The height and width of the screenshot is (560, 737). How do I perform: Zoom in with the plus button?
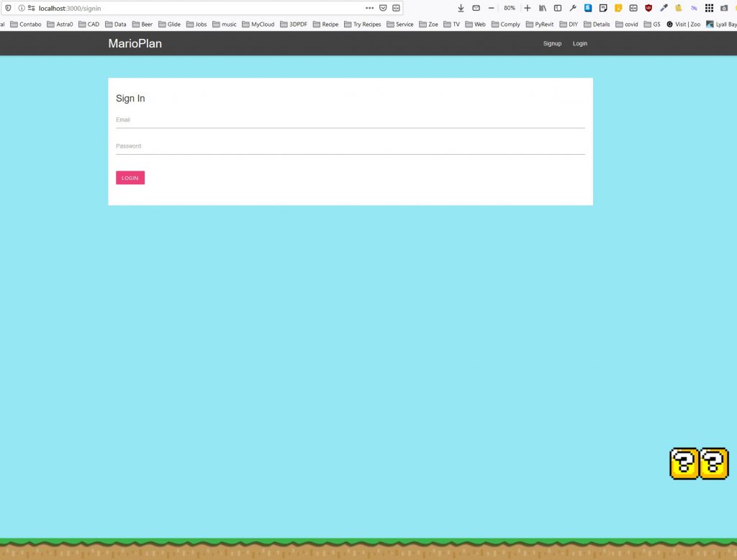tap(528, 8)
